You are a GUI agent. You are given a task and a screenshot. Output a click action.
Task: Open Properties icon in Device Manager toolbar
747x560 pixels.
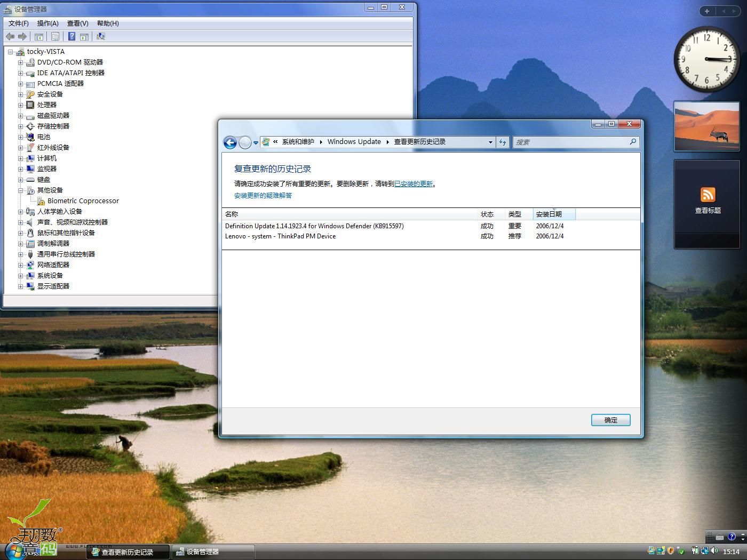coord(55,36)
